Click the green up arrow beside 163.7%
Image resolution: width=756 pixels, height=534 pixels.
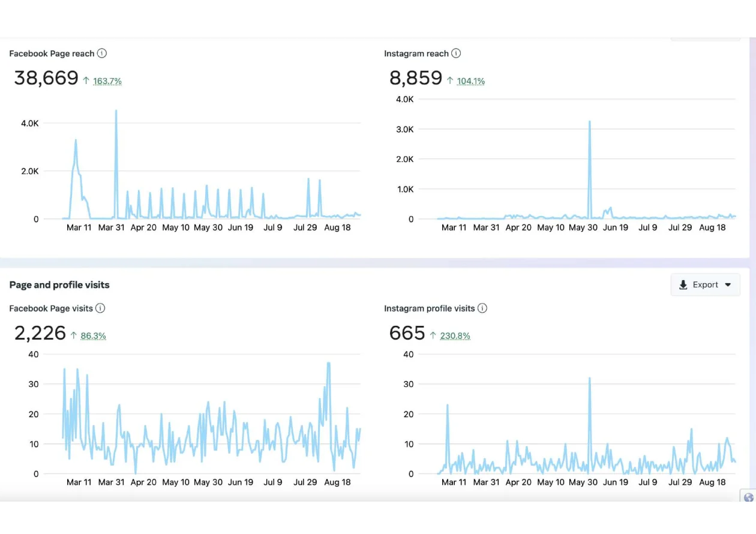point(85,80)
